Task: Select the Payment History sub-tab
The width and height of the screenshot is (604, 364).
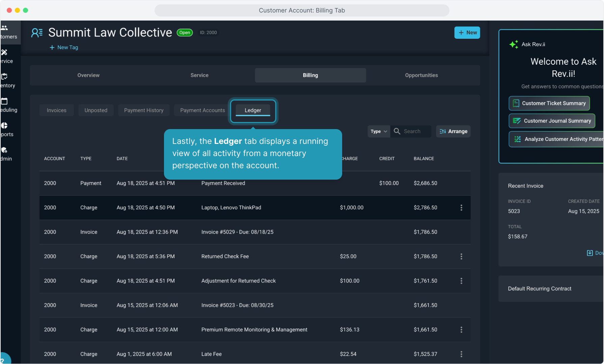Action: click(144, 110)
